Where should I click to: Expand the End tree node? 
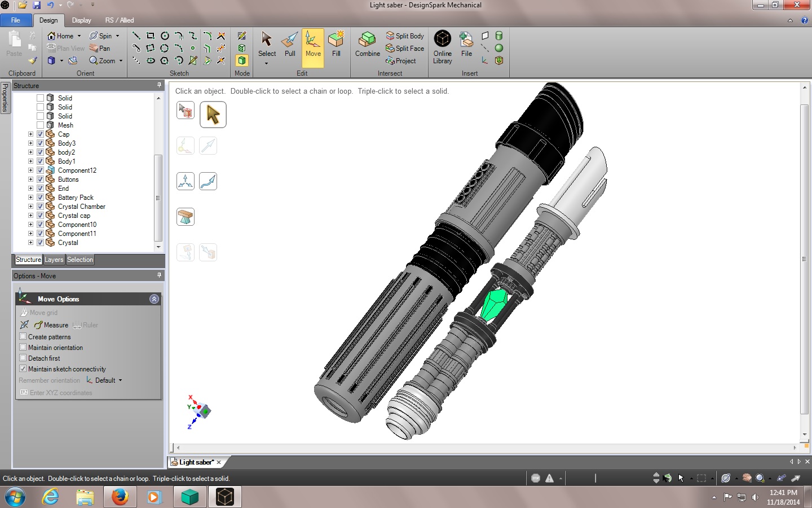point(30,189)
